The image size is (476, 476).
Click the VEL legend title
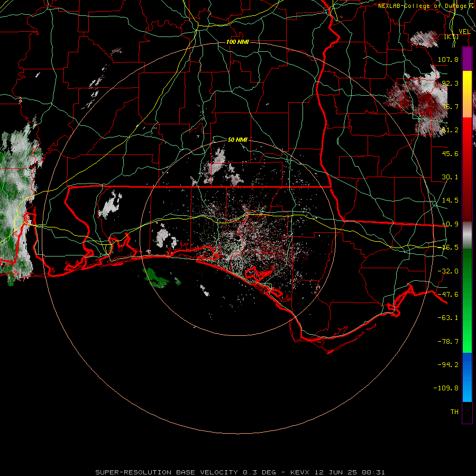pyautogui.click(x=464, y=32)
